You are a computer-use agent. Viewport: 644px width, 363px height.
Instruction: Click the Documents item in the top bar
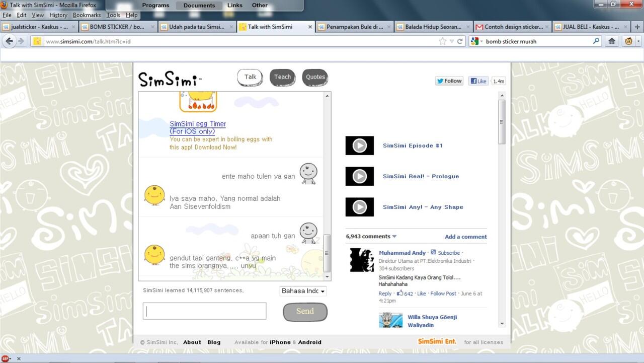coord(199,6)
